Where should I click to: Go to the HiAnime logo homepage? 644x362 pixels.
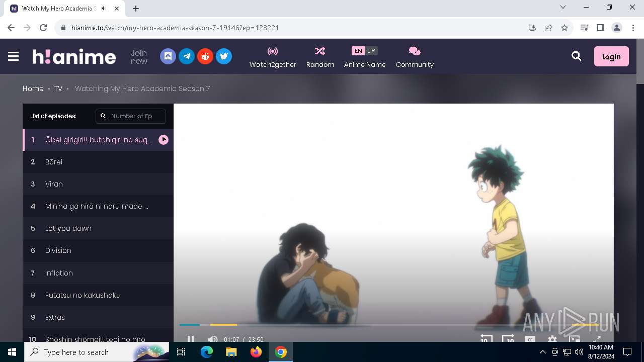click(x=74, y=56)
